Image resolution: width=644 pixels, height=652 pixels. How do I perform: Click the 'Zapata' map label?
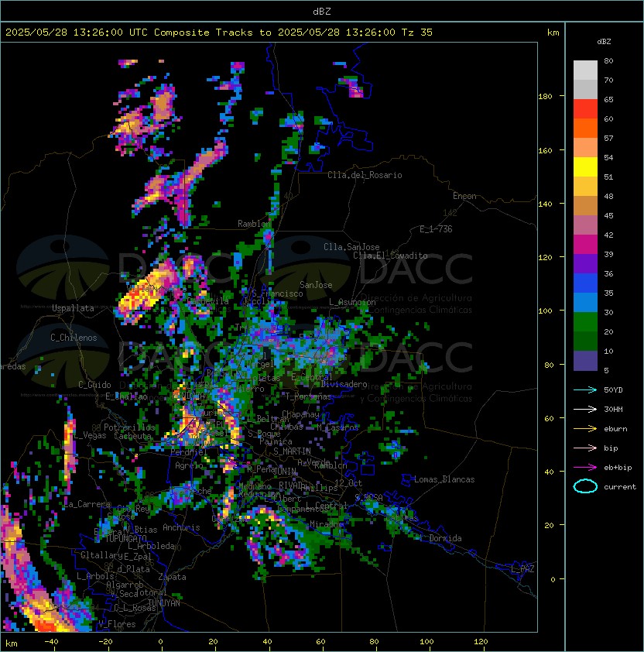point(172,577)
